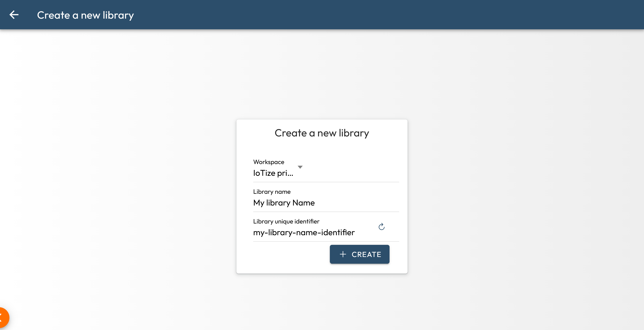644x330 pixels.
Task: Click the back arrow in header
Action: [14, 15]
